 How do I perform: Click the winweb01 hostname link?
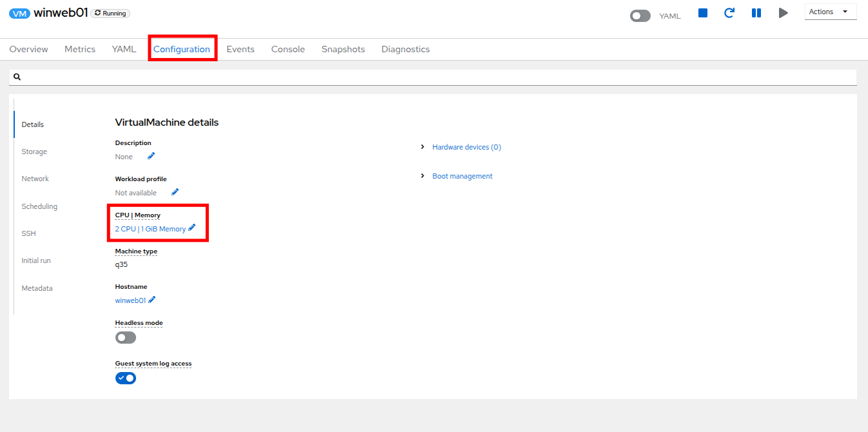[x=130, y=300]
